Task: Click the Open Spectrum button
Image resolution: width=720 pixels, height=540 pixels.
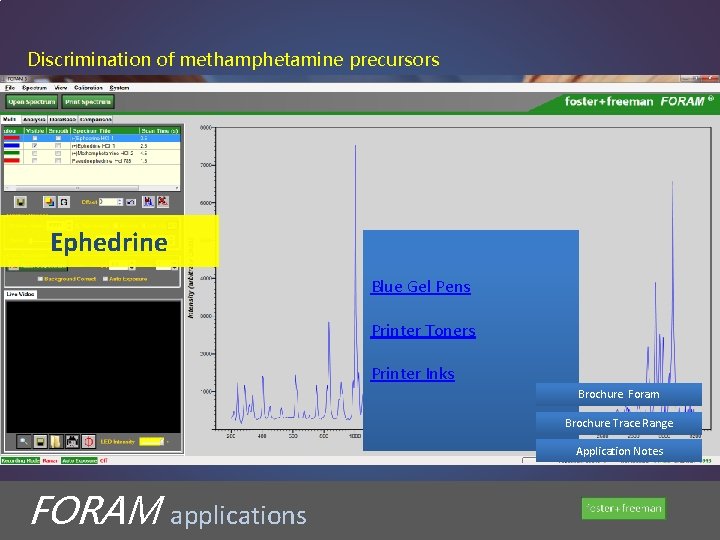Action: tap(32, 101)
